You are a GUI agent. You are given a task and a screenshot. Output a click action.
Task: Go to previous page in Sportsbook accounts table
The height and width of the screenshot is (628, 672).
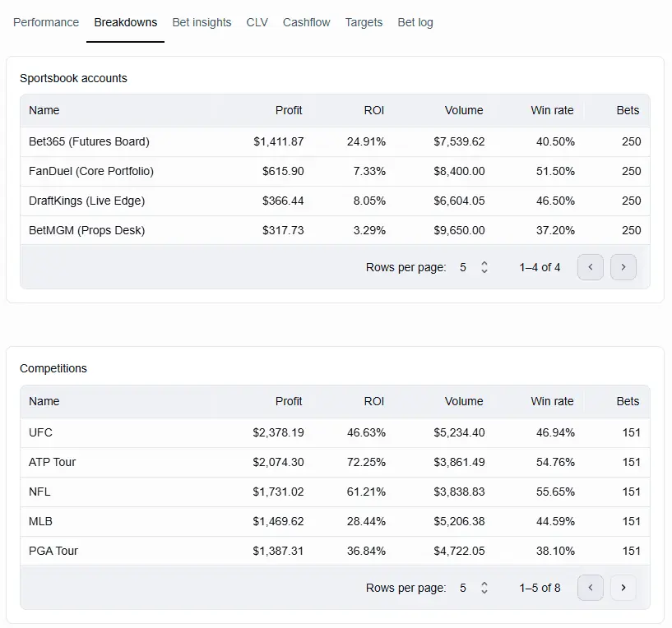(x=591, y=267)
